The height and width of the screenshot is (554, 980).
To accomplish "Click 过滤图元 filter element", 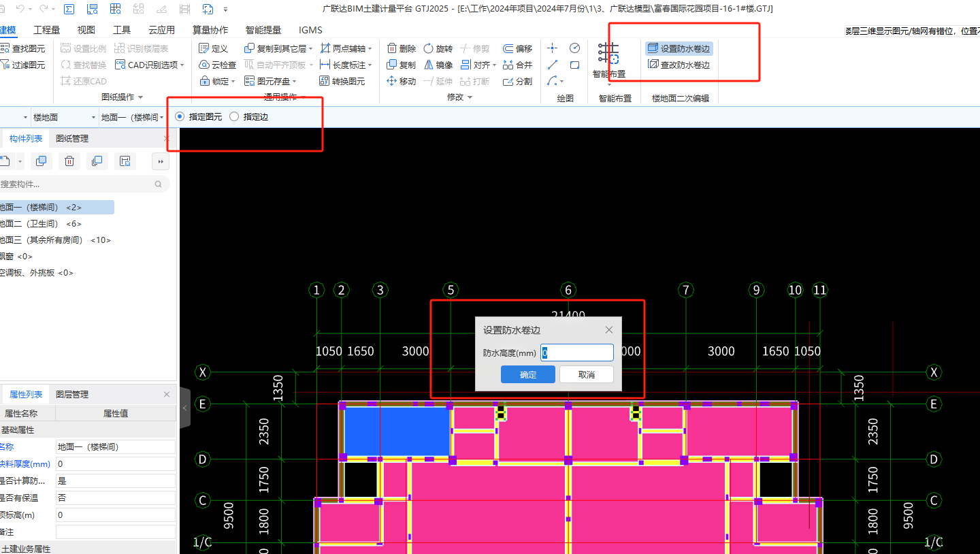I will click(22, 65).
